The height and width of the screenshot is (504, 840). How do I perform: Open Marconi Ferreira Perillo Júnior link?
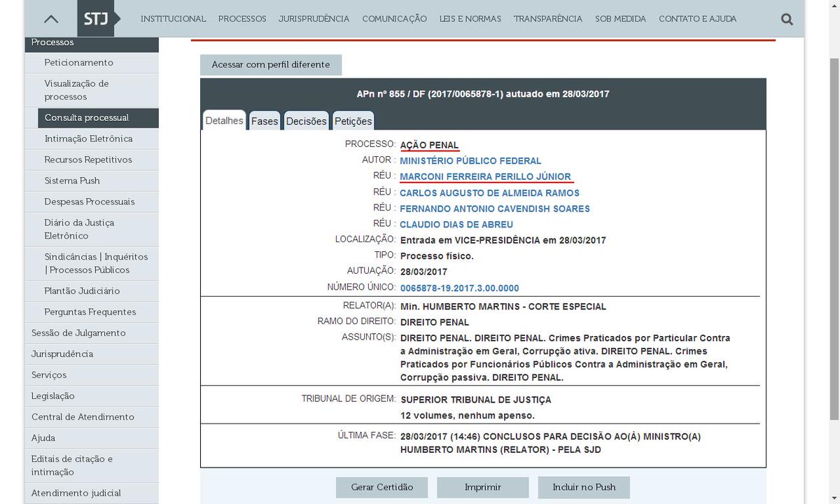[485, 176]
